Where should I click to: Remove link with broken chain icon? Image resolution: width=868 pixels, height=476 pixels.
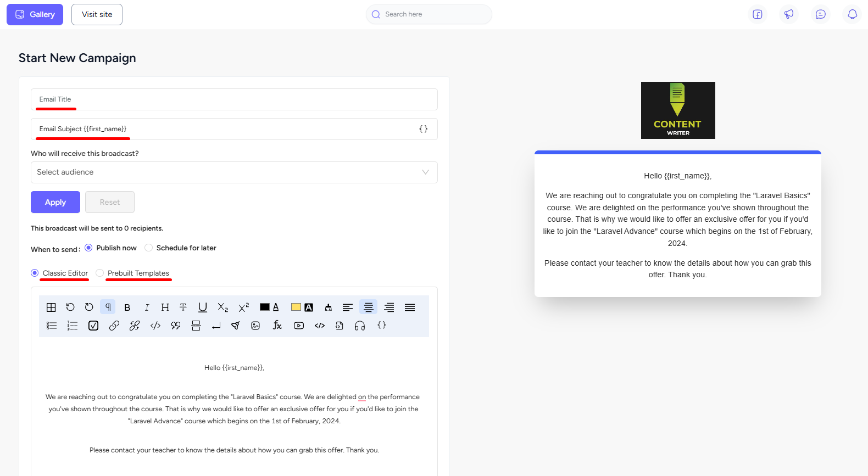pos(135,326)
